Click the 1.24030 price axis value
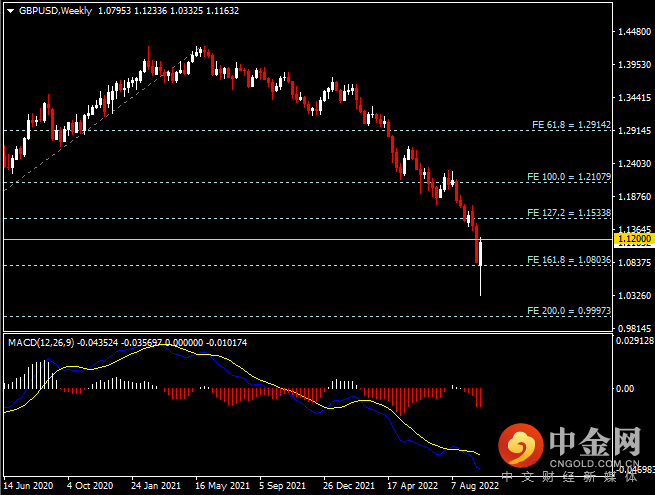655x495 pixels. click(x=635, y=164)
